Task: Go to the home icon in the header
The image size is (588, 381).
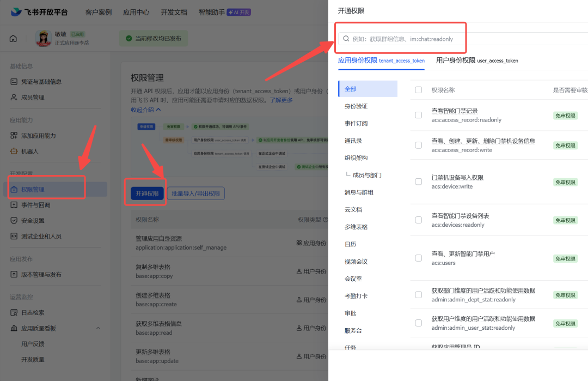Action: pyautogui.click(x=13, y=38)
